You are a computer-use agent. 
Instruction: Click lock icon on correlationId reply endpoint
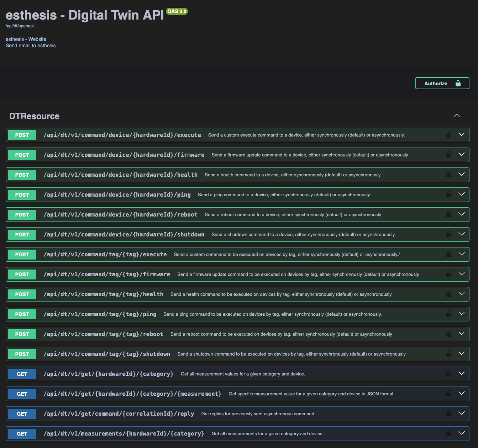coord(449,414)
